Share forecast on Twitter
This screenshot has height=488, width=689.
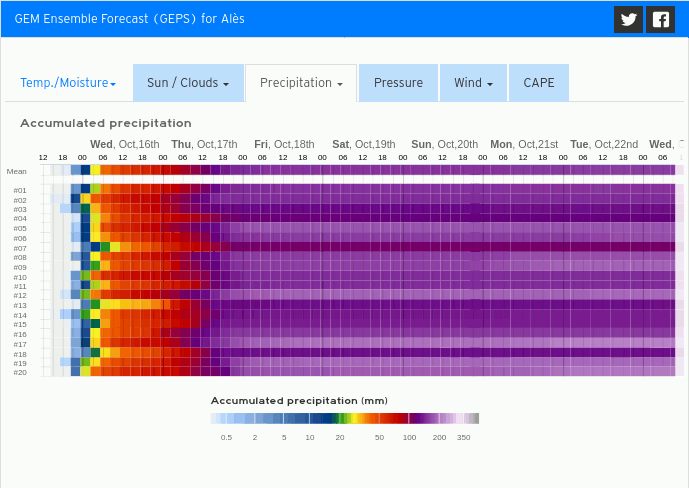click(628, 19)
